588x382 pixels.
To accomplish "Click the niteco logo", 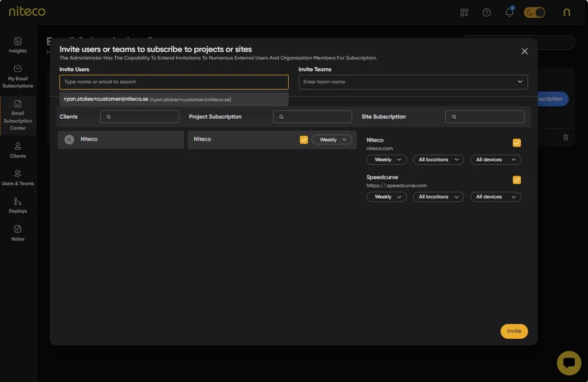I will (27, 11).
